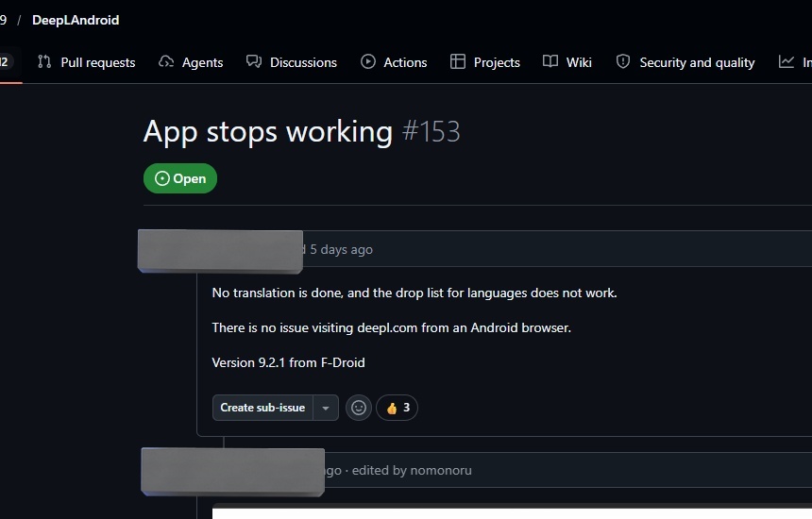Click issue number #153 in title
This screenshot has height=519, width=812.
pos(431,131)
